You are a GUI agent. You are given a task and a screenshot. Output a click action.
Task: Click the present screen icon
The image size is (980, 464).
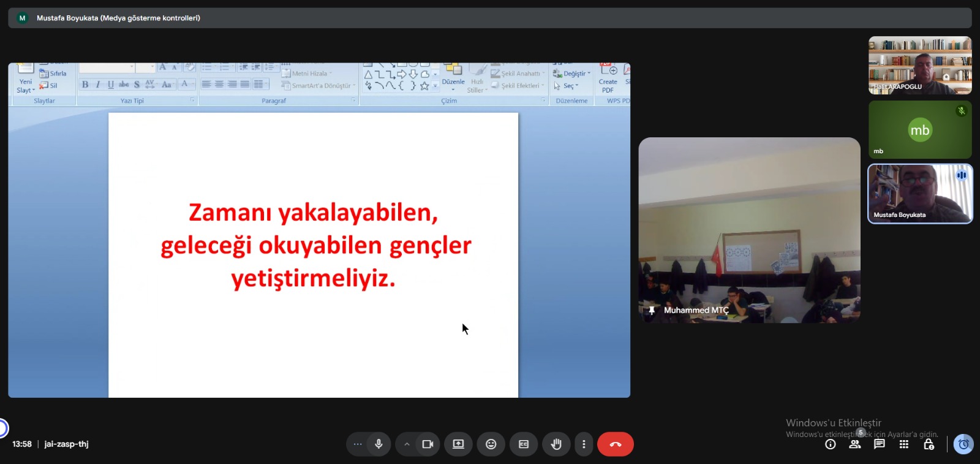pyautogui.click(x=458, y=444)
